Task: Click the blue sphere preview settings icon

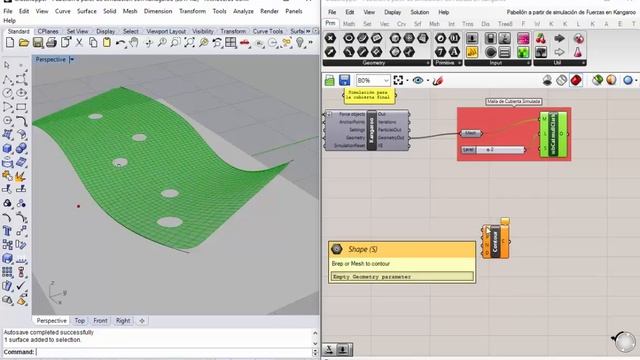Action: point(629,80)
